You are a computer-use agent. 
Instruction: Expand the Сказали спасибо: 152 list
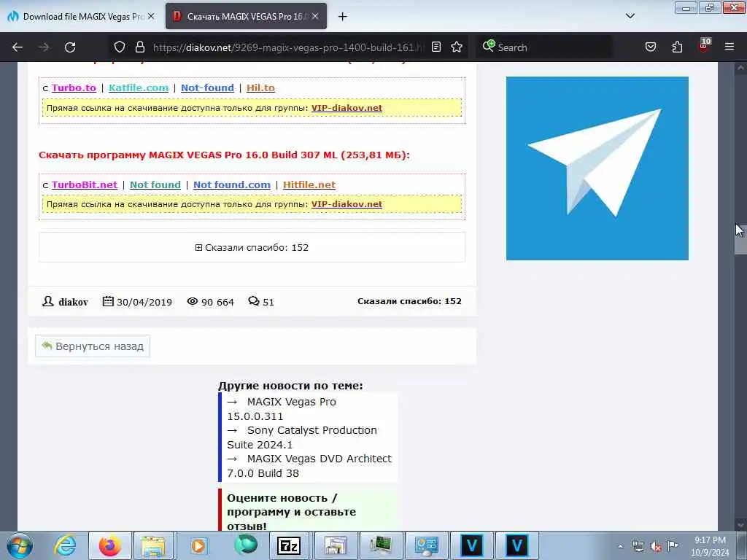point(252,248)
